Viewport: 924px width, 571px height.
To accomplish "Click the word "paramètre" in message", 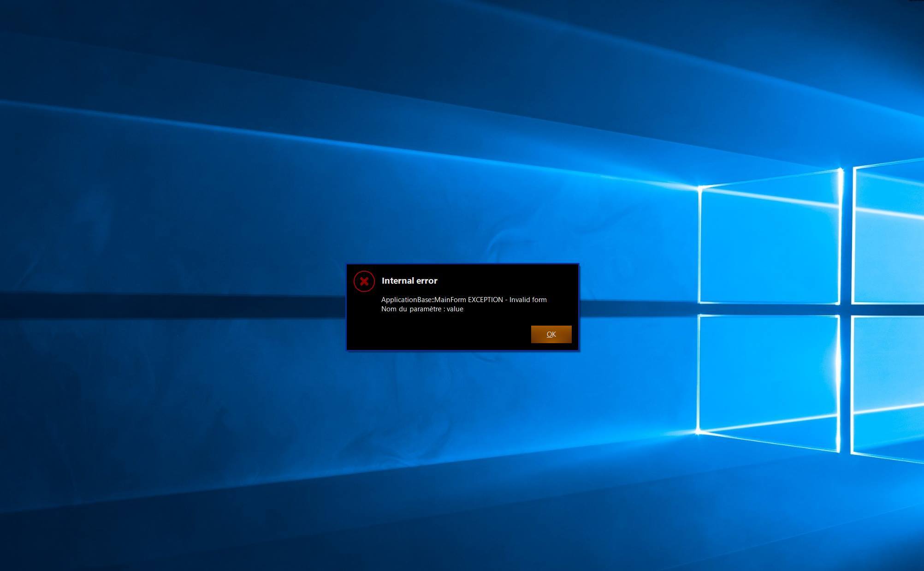I will point(426,309).
